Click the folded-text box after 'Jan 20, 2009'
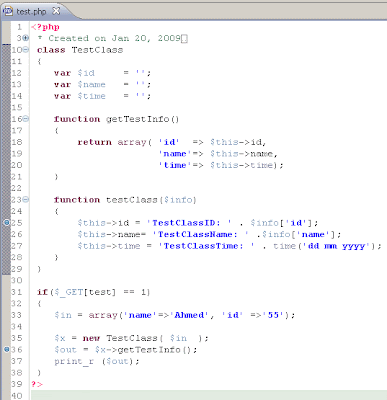387x400 pixels. 184,39
